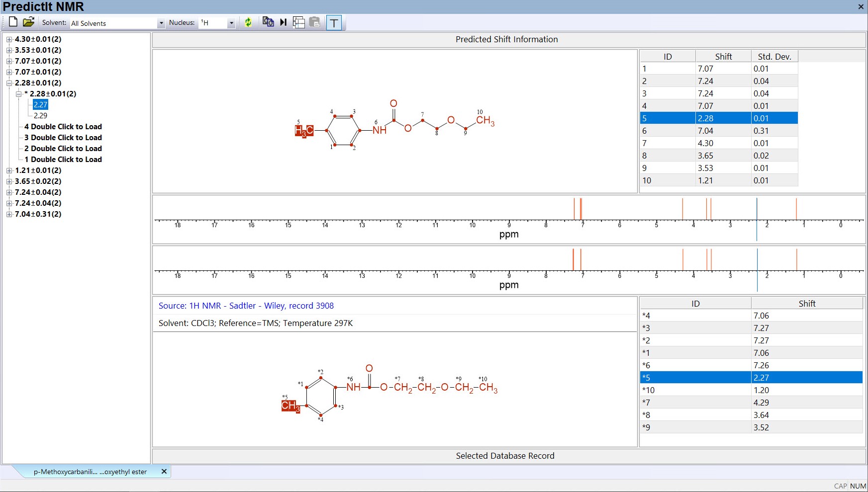
Task: Click the skip-to-next arrow icon
Action: point(284,22)
